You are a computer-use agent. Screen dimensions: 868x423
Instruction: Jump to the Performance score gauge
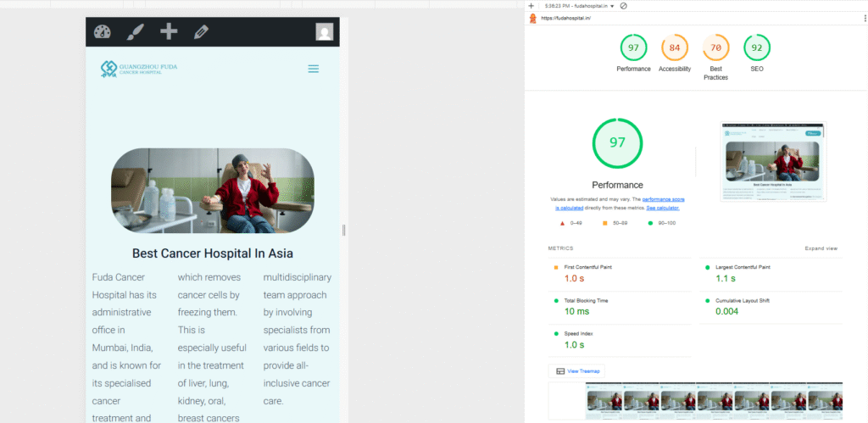point(633,48)
